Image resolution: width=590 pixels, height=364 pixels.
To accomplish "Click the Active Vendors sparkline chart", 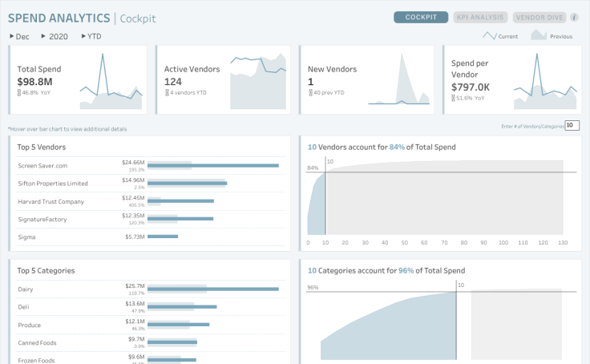I will tap(257, 82).
